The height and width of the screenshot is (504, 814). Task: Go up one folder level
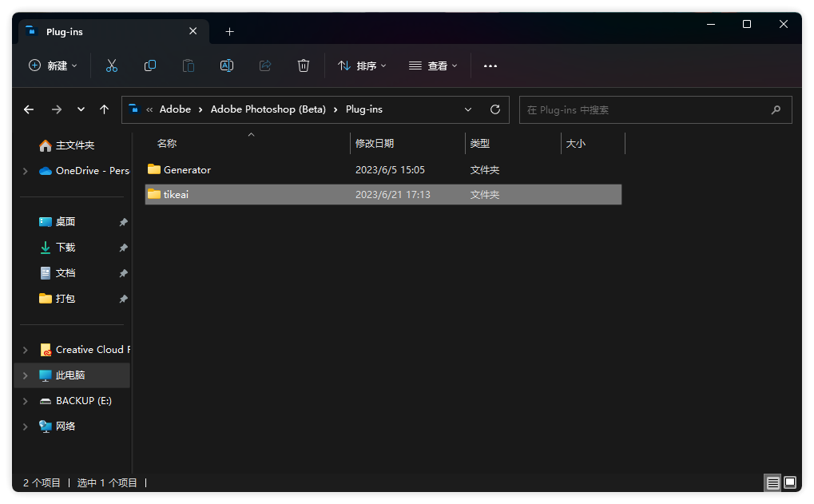pos(105,109)
